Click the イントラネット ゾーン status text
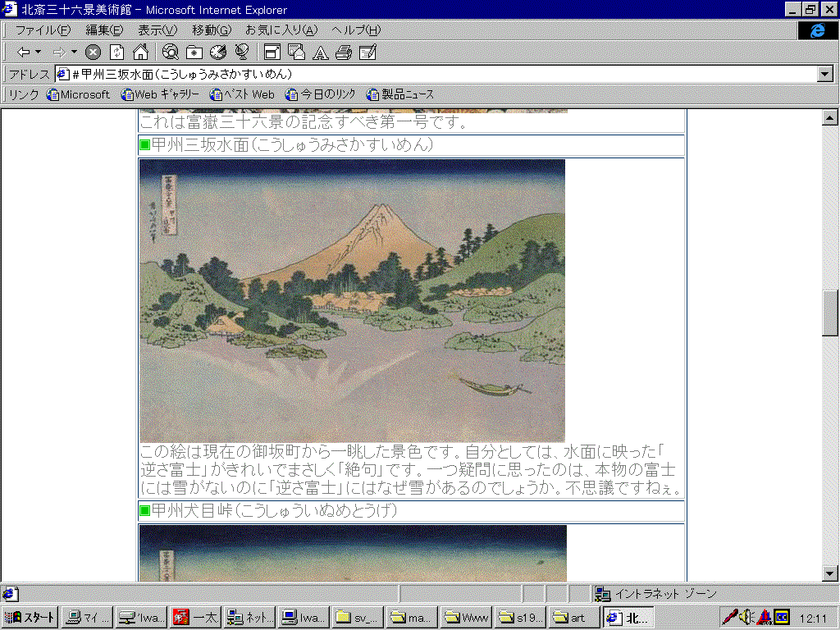 [x=666, y=594]
